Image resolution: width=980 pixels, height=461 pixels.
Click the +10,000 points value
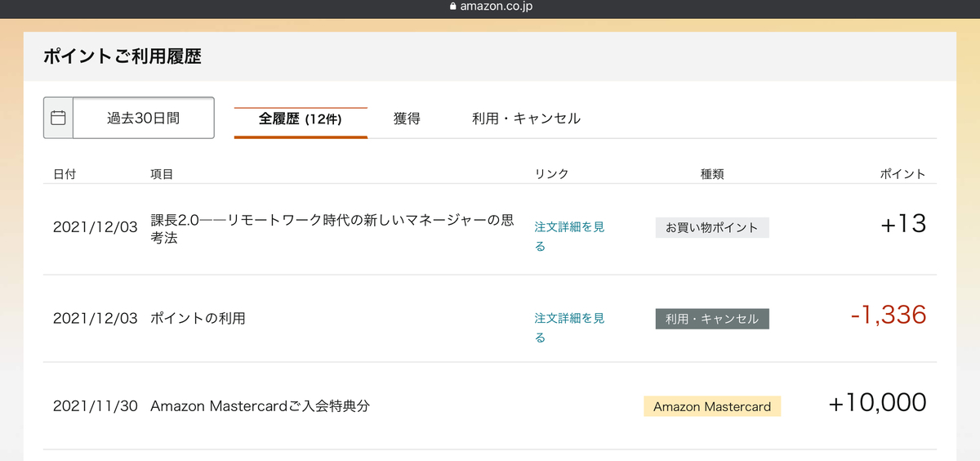point(877,402)
